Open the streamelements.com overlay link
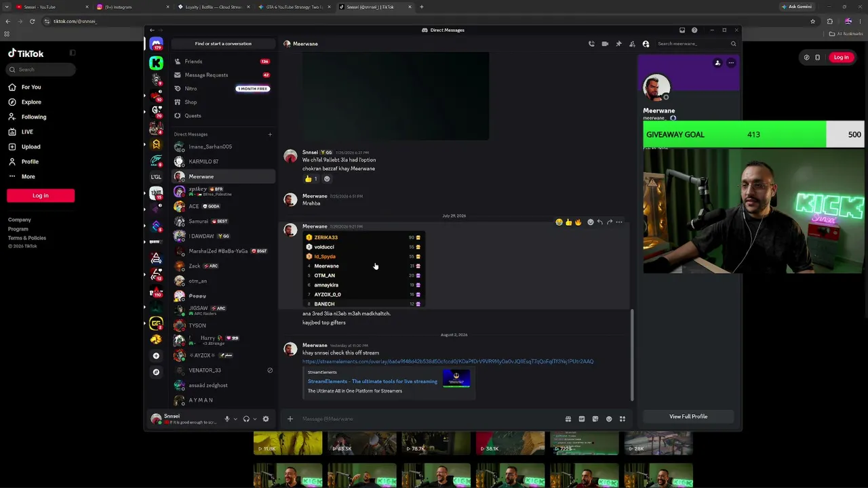Viewport: 868px width, 488px height. coord(448,362)
